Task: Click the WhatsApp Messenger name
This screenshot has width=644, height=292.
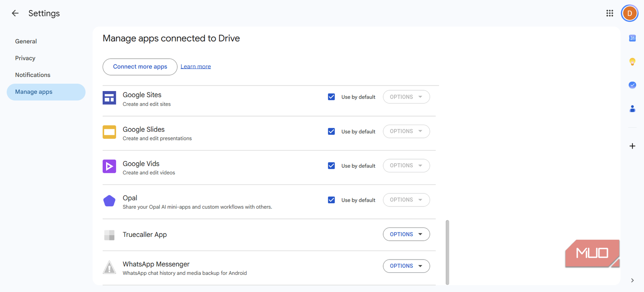Action: click(156, 264)
